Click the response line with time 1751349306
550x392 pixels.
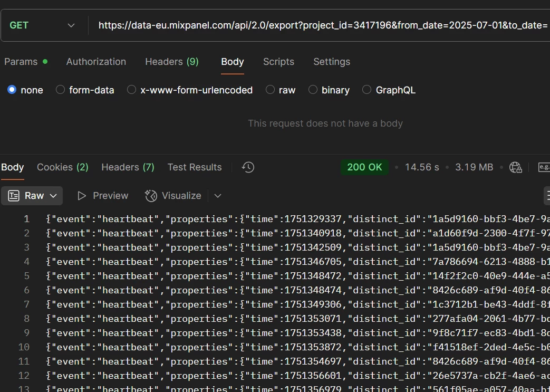coord(298,304)
